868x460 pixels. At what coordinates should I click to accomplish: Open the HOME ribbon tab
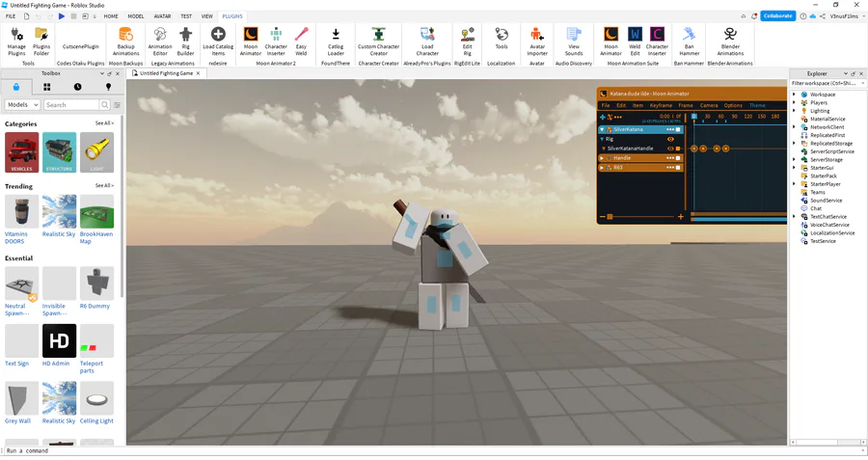(111, 16)
